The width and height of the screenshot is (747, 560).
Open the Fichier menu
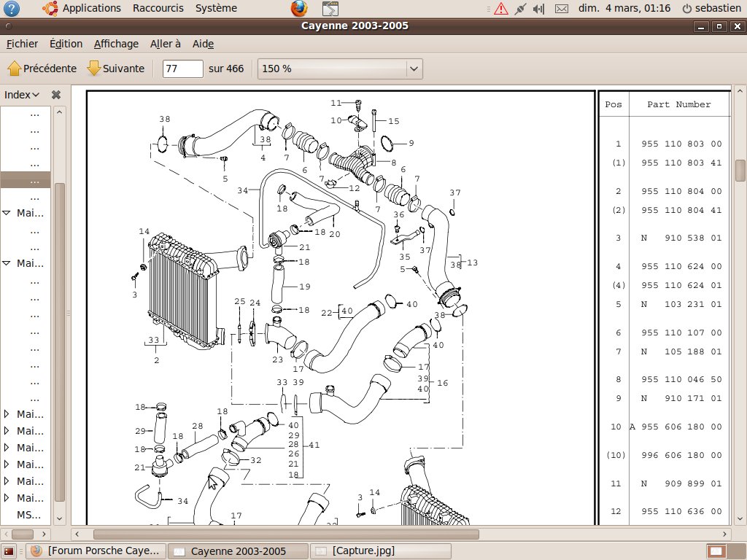pyautogui.click(x=22, y=44)
